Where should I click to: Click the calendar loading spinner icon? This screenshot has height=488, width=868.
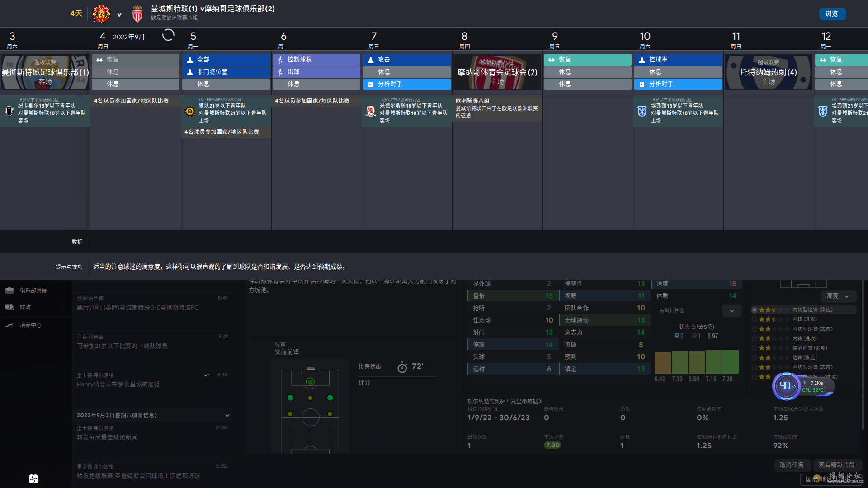tap(168, 35)
